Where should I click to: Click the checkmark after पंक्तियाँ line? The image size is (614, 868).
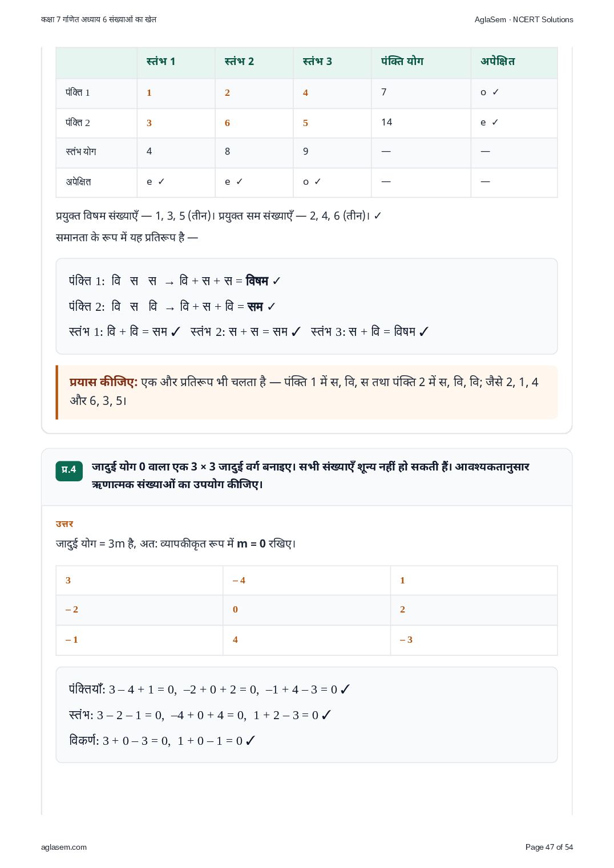[x=345, y=689]
